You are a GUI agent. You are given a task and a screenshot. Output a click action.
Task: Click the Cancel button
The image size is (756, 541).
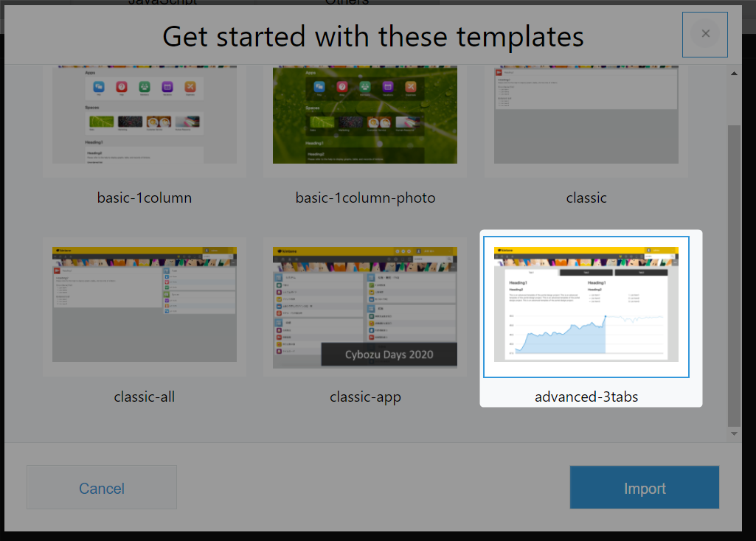(102, 487)
